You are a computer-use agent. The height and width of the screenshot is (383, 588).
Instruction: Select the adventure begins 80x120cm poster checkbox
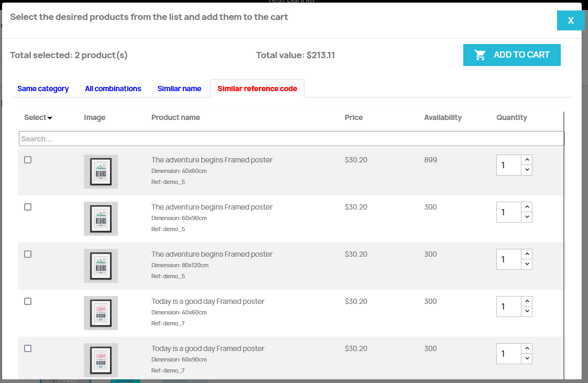coord(28,254)
